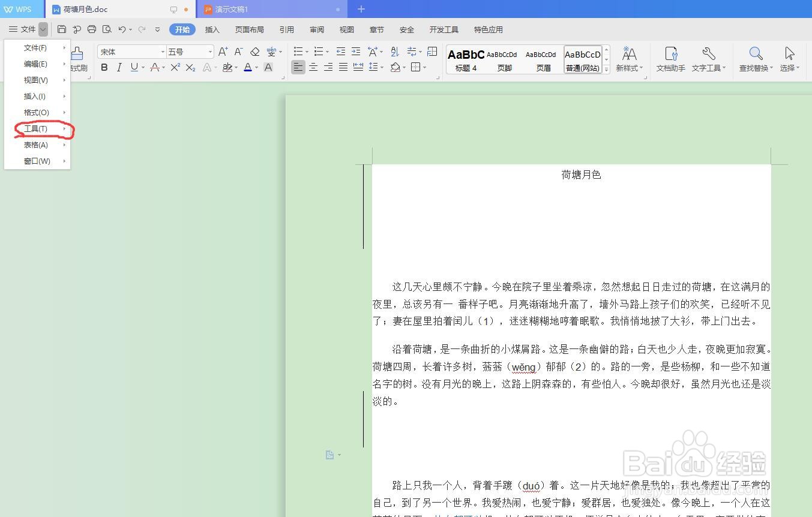Image resolution: width=812 pixels, height=517 pixels.
Task: Click the phonetic guide (wén) icon
Action: pos(272,52)
